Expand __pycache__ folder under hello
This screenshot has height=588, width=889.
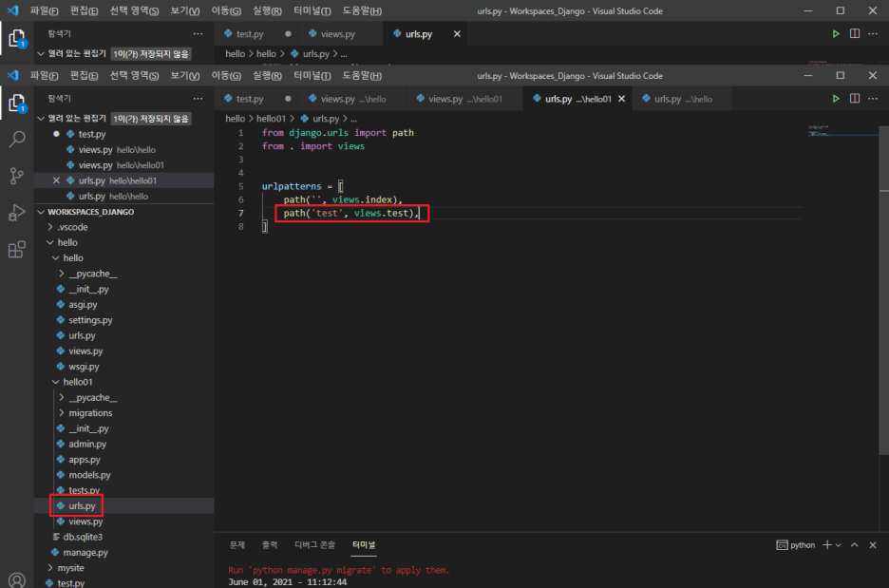(61, 274)
